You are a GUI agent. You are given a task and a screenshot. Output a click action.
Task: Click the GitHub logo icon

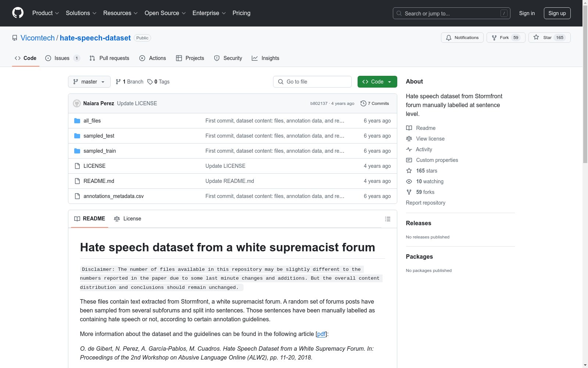pyautogui.click(x=18, y=13)
